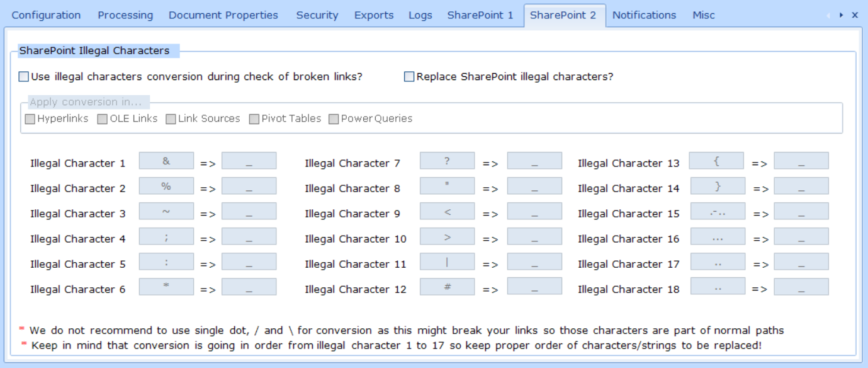Enable illegal characters conversion for broken links
Image resolution: width=868 pixels, height=368 pixels.
[24, 77]
